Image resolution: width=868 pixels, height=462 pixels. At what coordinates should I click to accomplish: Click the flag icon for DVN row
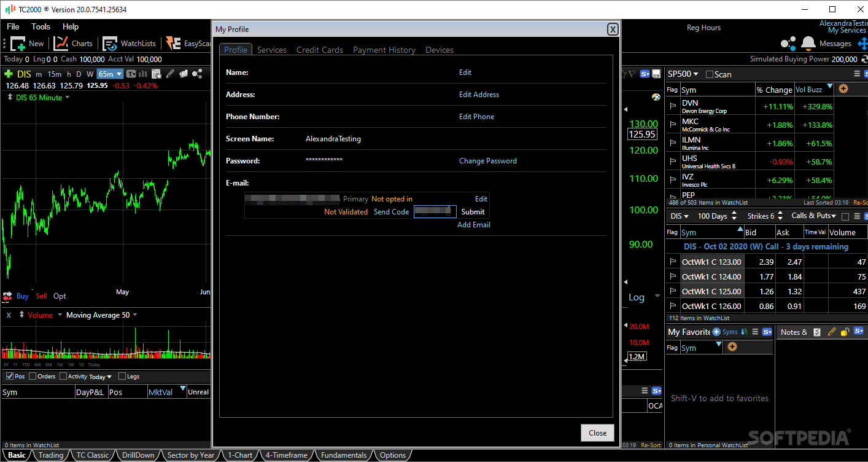[673, 106]
